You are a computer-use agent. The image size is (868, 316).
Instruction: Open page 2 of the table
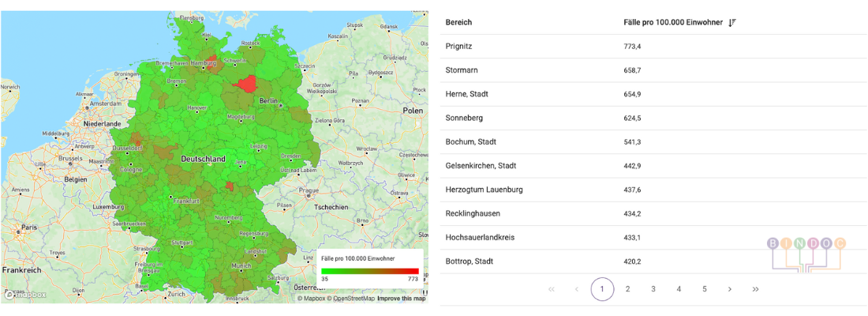627,289
